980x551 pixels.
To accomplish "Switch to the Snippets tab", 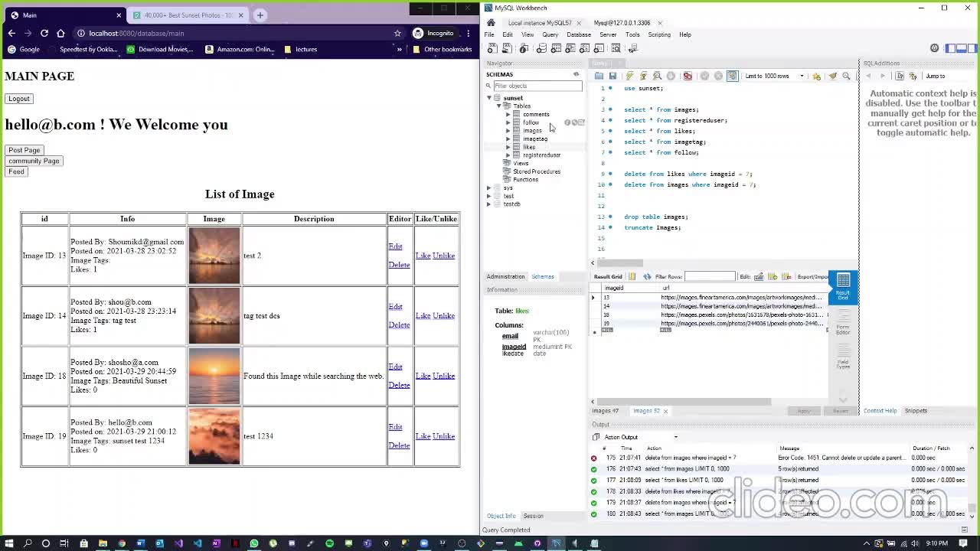I will coord(916,411).
